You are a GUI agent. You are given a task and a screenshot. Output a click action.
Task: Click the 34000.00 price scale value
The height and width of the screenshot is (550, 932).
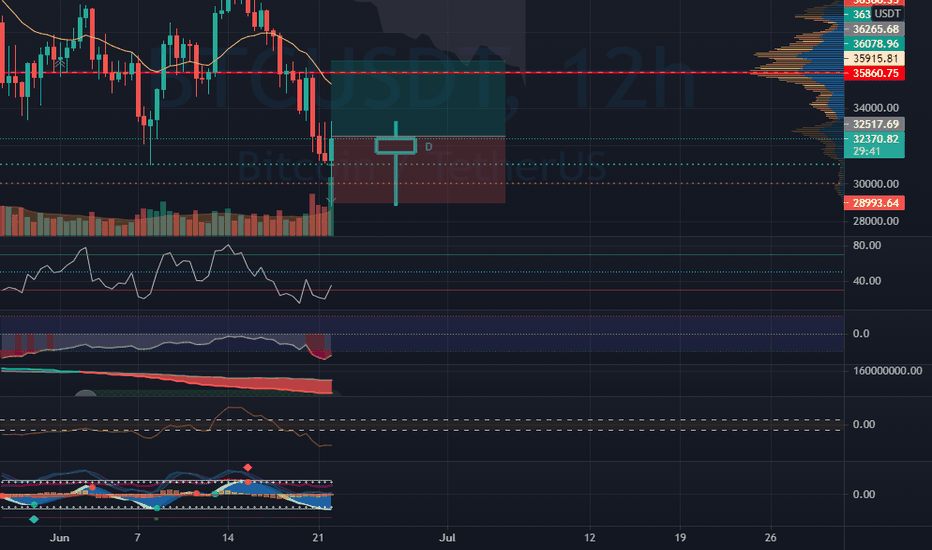[x=876, y=108]
